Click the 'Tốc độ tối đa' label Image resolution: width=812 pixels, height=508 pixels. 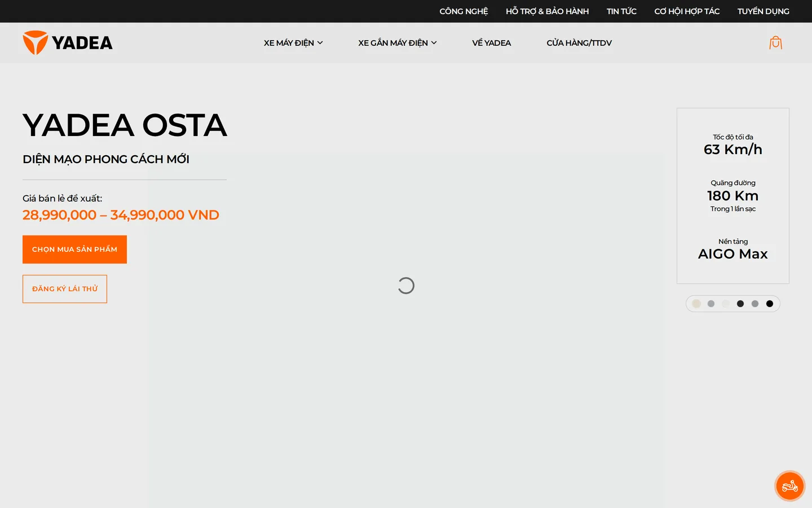[x=733, y=137]
